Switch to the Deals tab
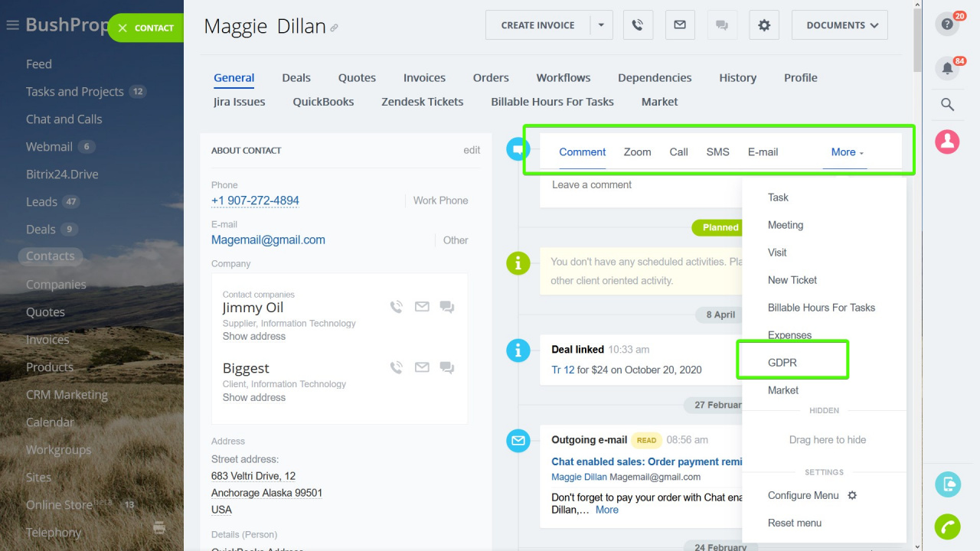This screenshot has width=980, height=551. pyautogui.click(x=296, y=77)
